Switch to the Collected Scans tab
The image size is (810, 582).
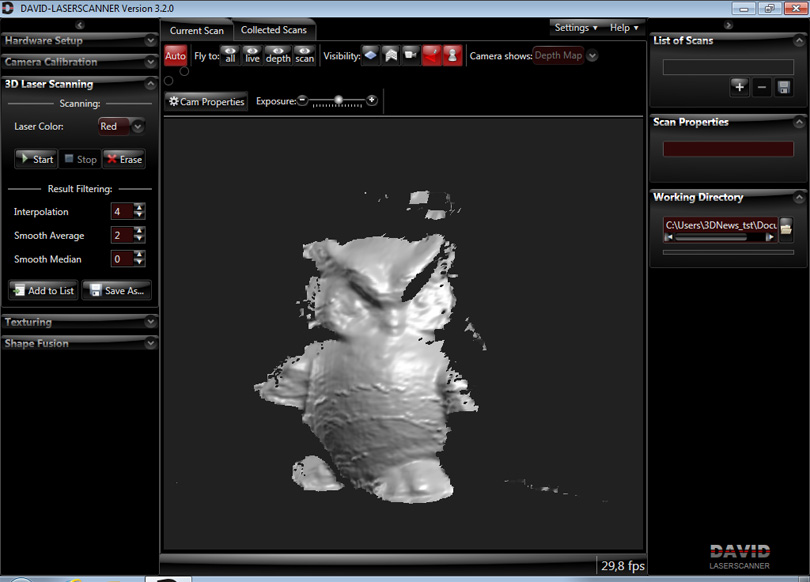pyautogui.click(x=273, y=30)
